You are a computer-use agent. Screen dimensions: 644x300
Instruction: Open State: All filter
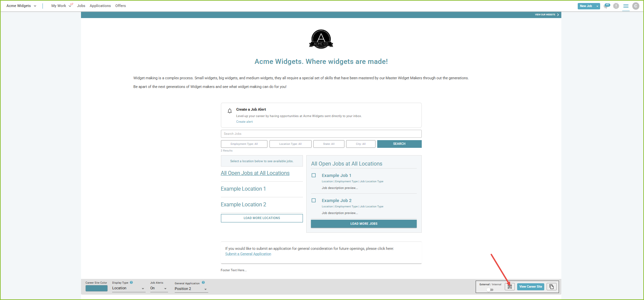[329, 144]
